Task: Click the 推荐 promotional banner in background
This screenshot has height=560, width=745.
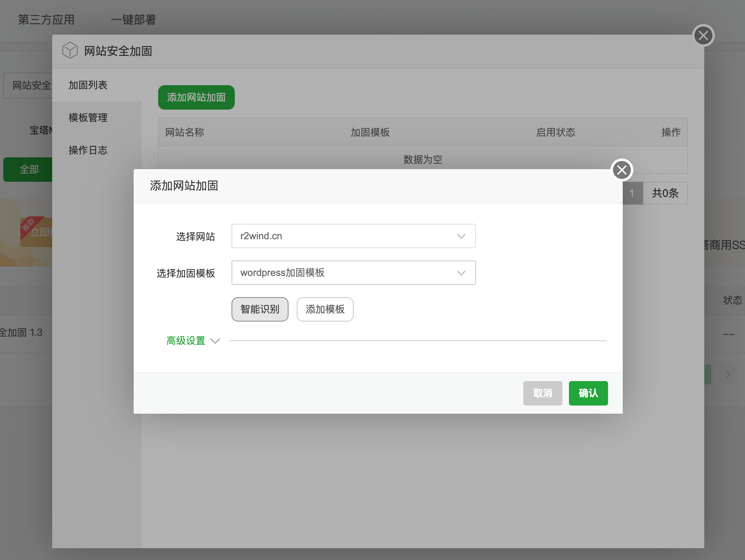Action: tap(26, 232)
